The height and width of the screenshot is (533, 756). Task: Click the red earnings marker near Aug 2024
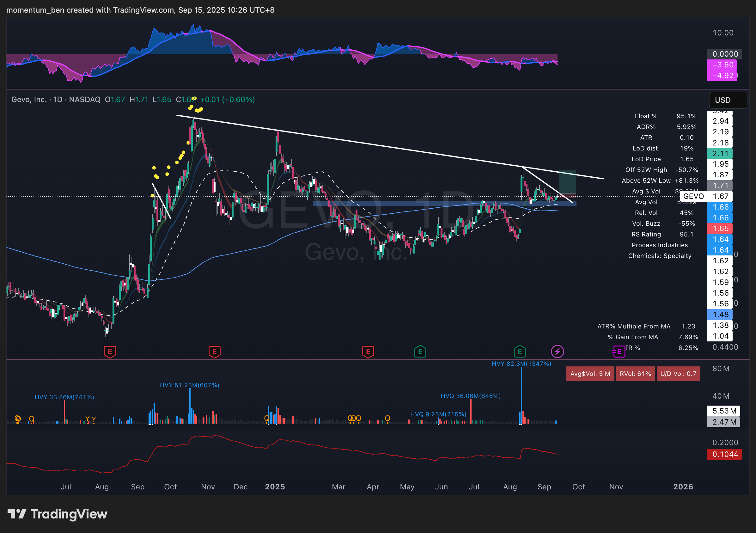pos(110,352)
